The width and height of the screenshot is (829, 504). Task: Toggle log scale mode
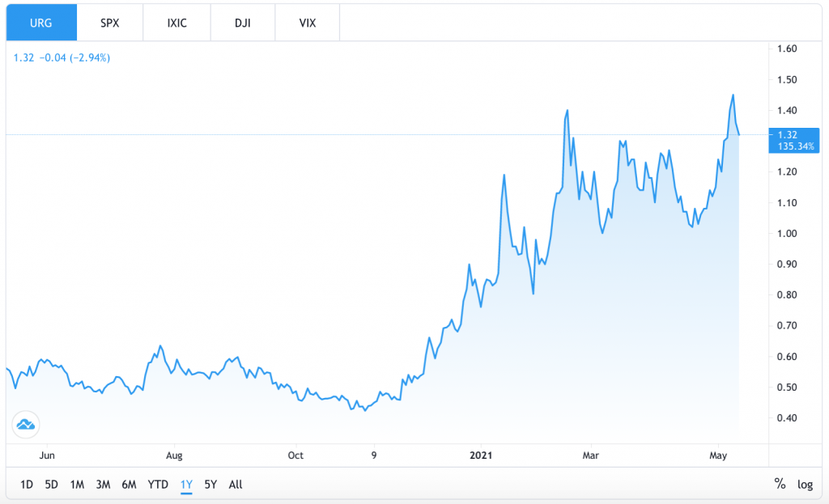point(805,485)
